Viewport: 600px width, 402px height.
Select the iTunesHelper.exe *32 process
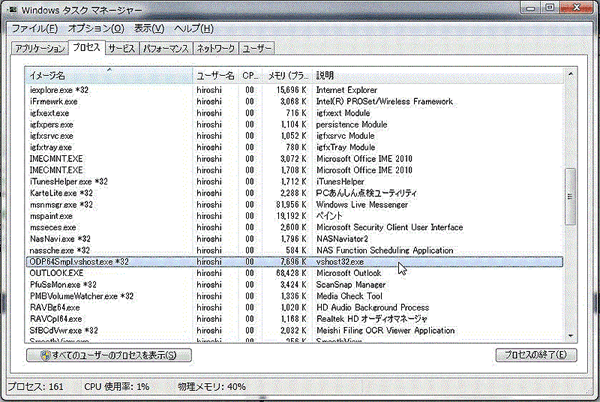pyautogui.click(x=294, y=182)
